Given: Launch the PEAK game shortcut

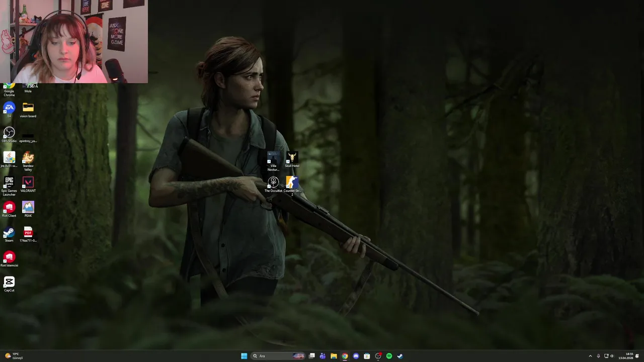Looking at the screenshot, I should (x=28, y=209).
